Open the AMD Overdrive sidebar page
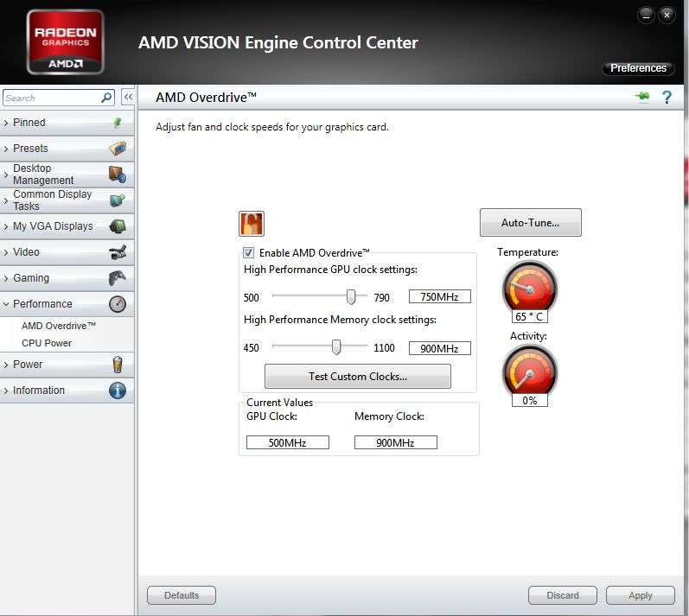The width and height of the screenshot is (689, 616). (59, 326)
